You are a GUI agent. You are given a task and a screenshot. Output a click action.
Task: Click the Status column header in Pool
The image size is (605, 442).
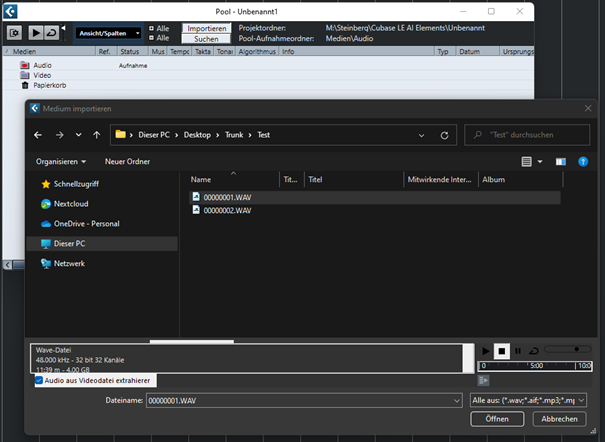132,51
